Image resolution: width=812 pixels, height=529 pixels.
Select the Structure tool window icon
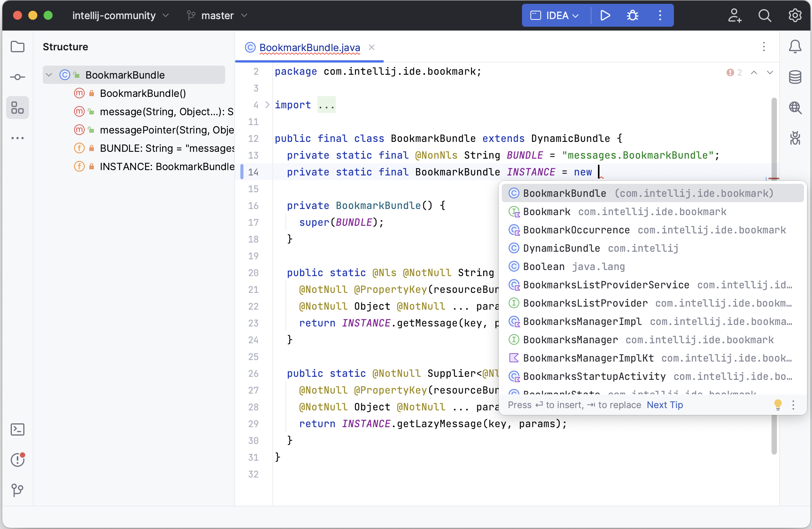click(x=18, y=108)
